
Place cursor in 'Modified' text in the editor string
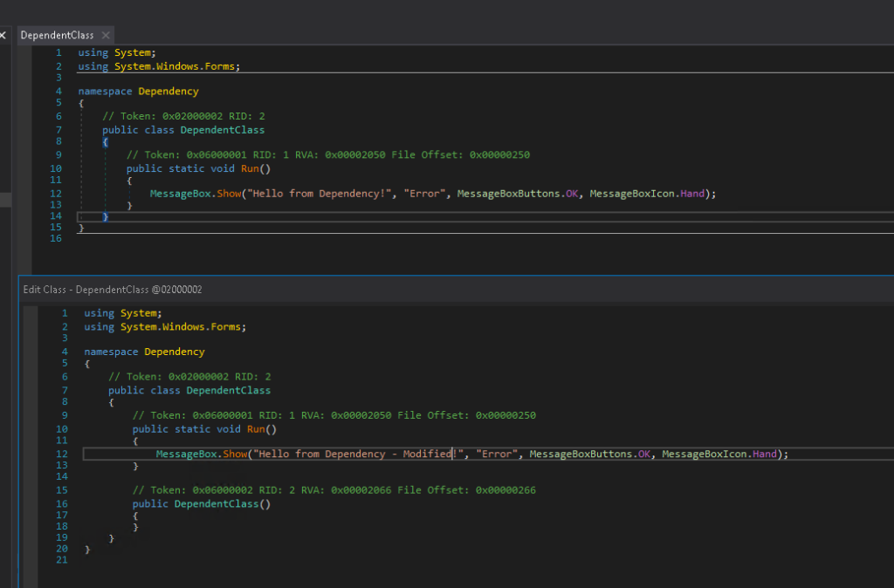click(x=427, y=455)
